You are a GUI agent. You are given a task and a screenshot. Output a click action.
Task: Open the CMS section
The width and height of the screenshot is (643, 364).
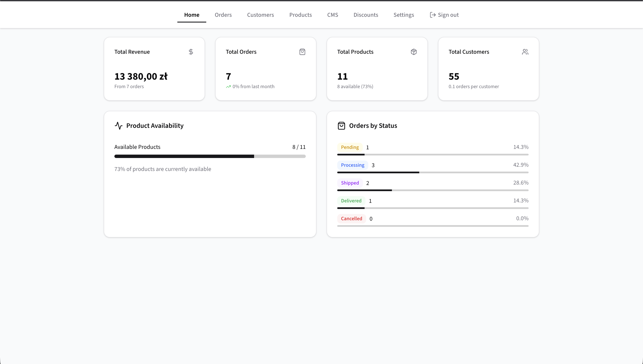click(332, 15)
